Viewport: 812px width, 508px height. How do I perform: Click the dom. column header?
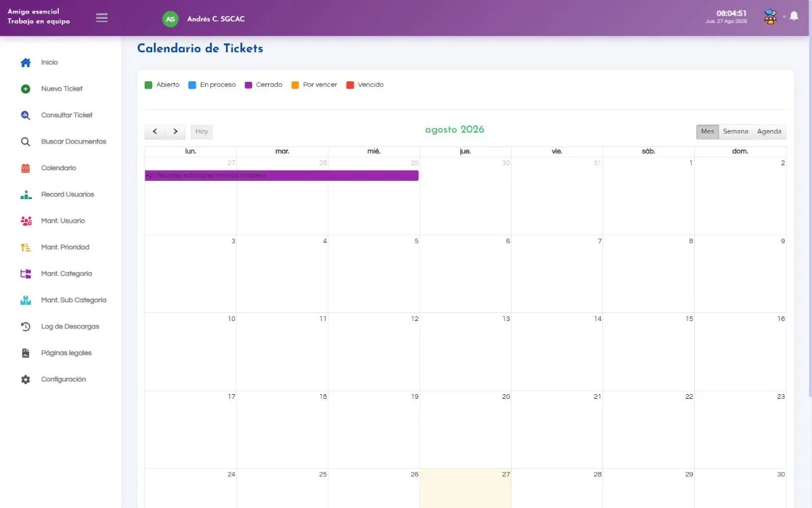740,152
